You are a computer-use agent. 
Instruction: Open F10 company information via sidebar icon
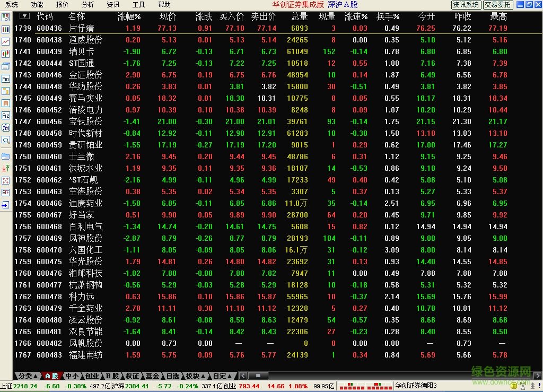pyautogui.click(x=7, y=79)
